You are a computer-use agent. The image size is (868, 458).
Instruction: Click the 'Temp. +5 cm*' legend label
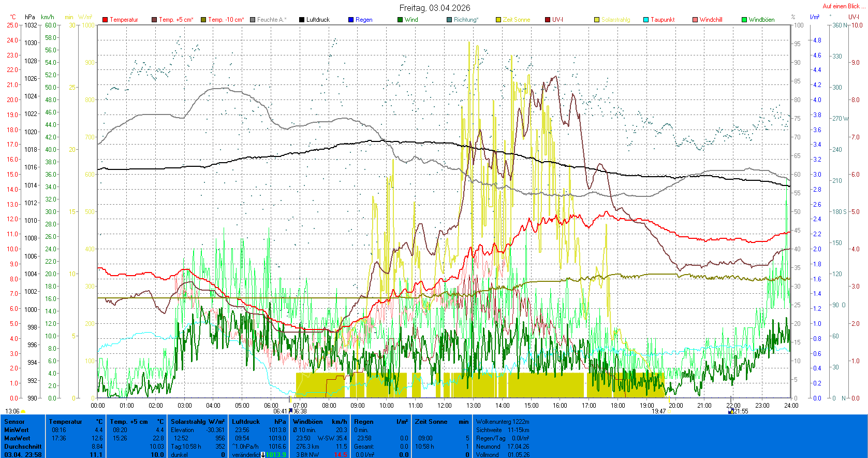click(176, 20)
